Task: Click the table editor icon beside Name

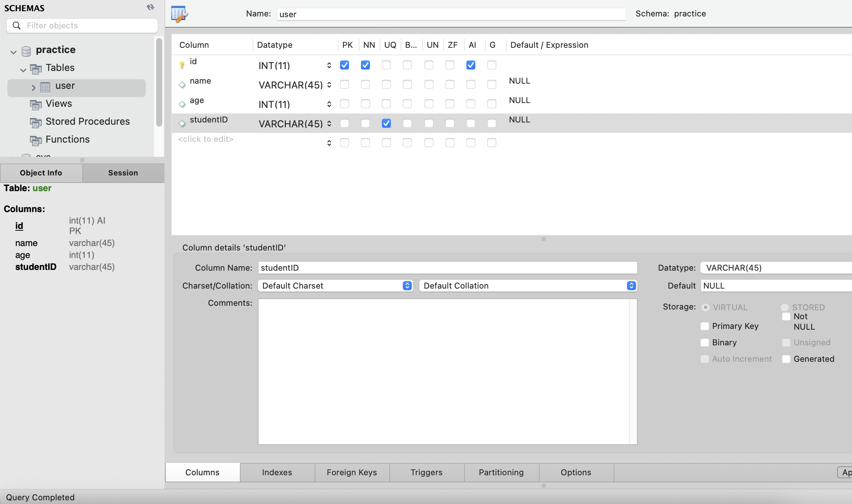Action: (179, 14)
